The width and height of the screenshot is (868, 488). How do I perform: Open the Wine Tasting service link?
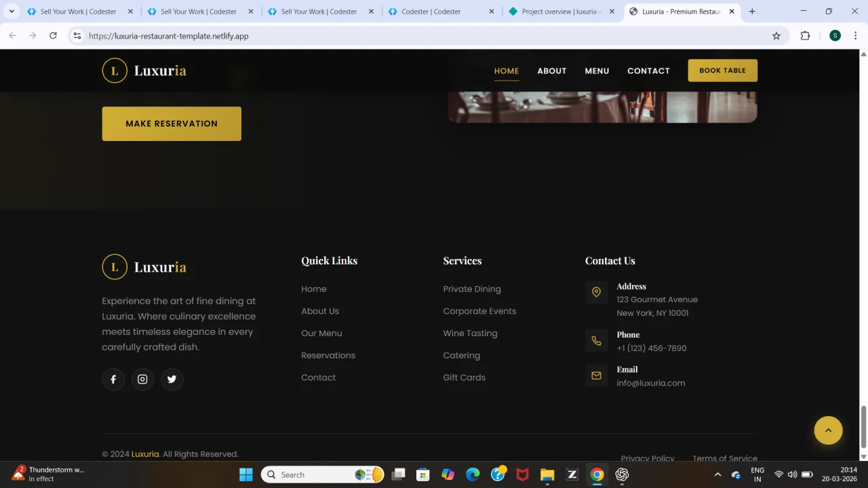tap(470, 333)
